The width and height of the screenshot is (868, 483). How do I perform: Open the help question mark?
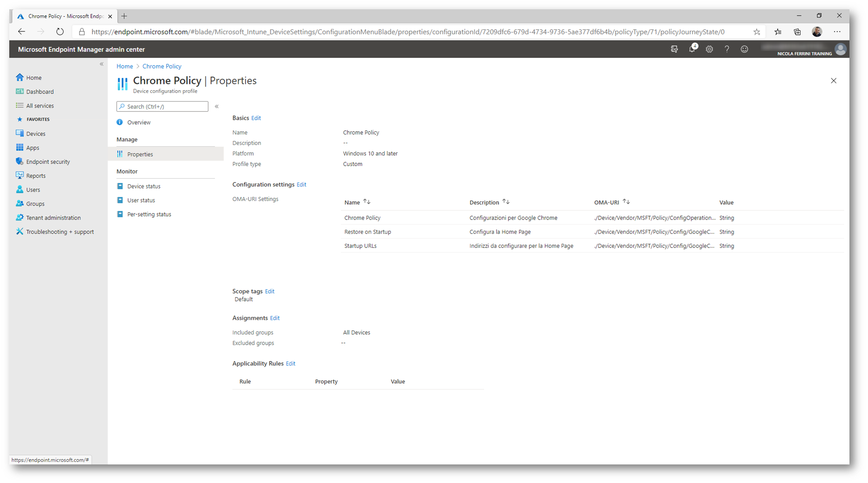tap(727, 49)
